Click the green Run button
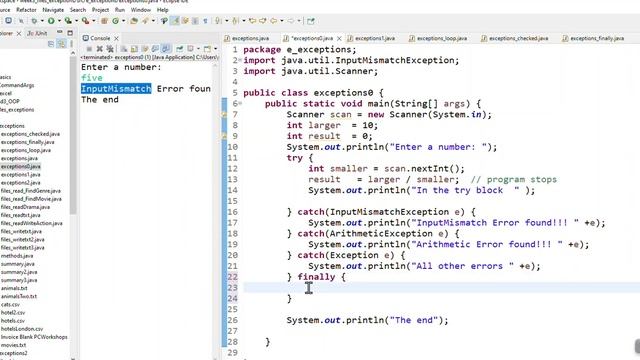The height and width of the screenshot is (360, 640). 51,21
